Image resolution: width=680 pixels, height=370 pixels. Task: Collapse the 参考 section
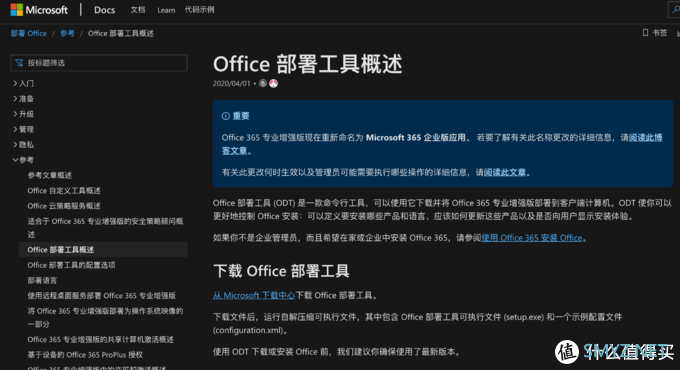[23, 160]
